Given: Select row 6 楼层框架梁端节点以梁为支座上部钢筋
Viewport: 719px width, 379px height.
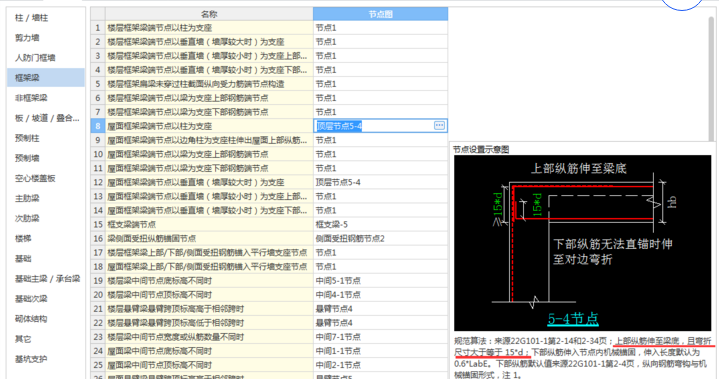Looking at the screenshot, I should (x=209, y=98).
